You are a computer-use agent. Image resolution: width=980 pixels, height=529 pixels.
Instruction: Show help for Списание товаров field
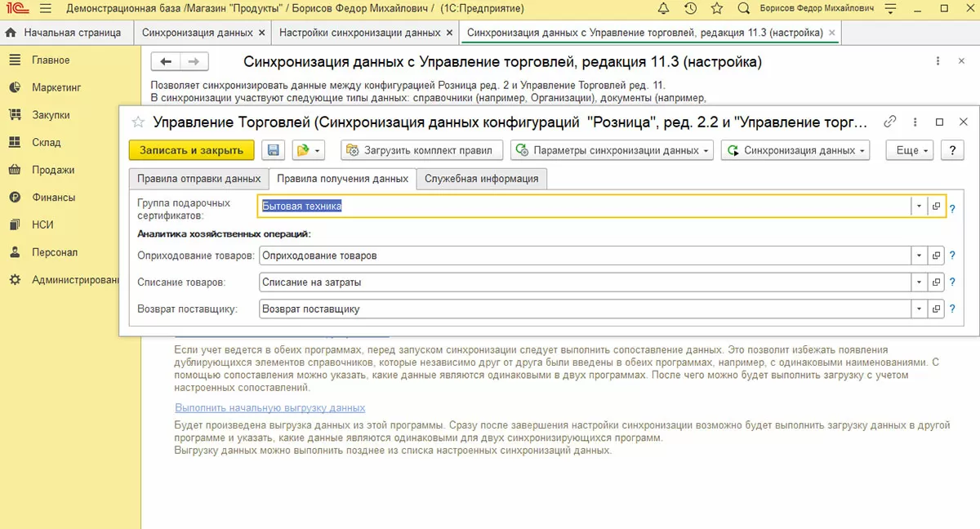pos(952,283)
